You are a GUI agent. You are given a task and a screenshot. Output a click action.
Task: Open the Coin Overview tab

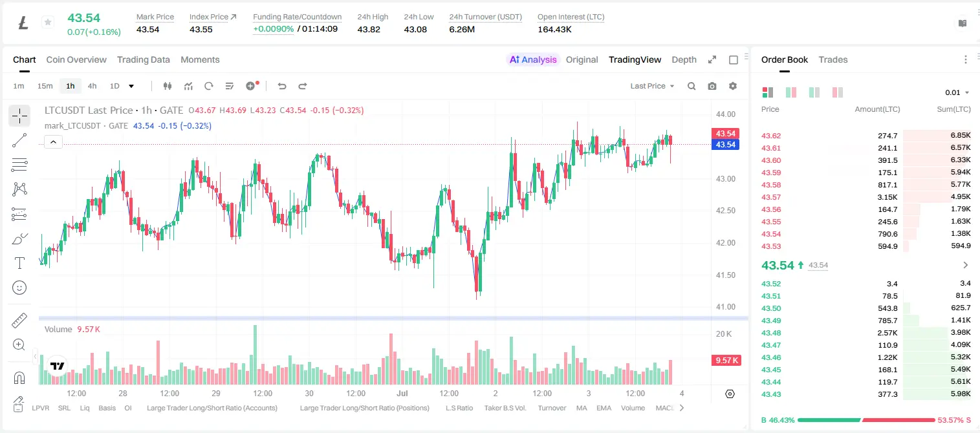(x=76, y=59)
